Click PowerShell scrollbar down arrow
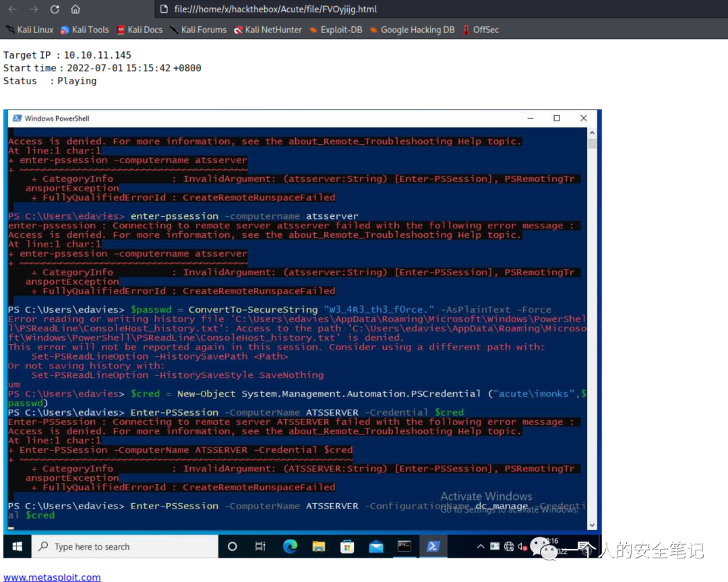728x582 pixels. [592, 525]
